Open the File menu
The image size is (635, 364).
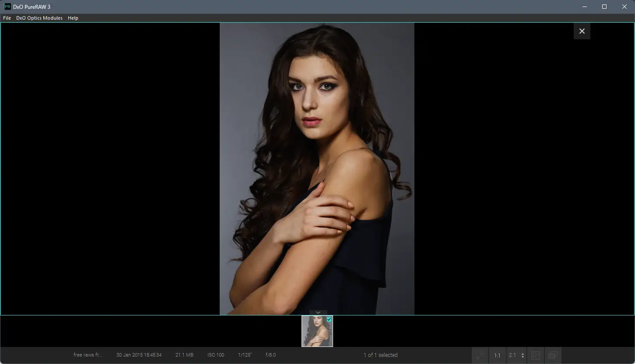pos(7,18)
